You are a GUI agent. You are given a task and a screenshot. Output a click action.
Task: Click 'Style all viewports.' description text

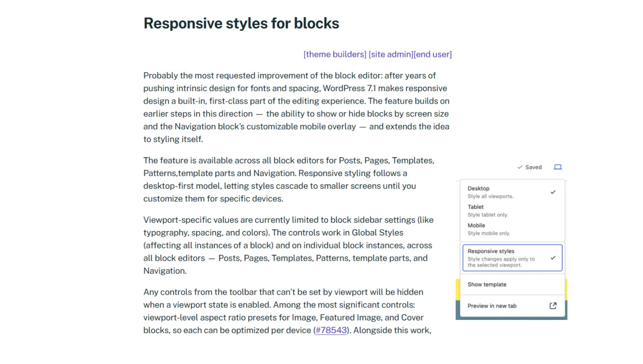490,197
